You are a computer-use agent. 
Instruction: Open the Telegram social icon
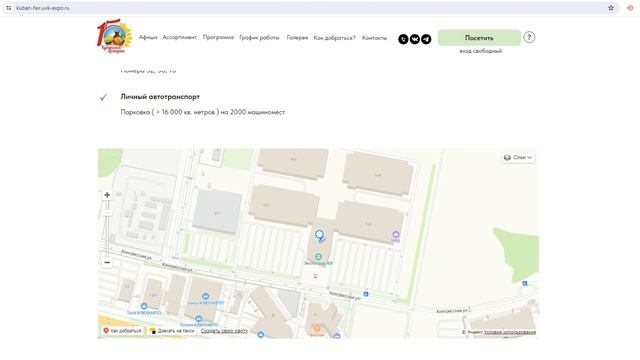click(x=426, y=39)
